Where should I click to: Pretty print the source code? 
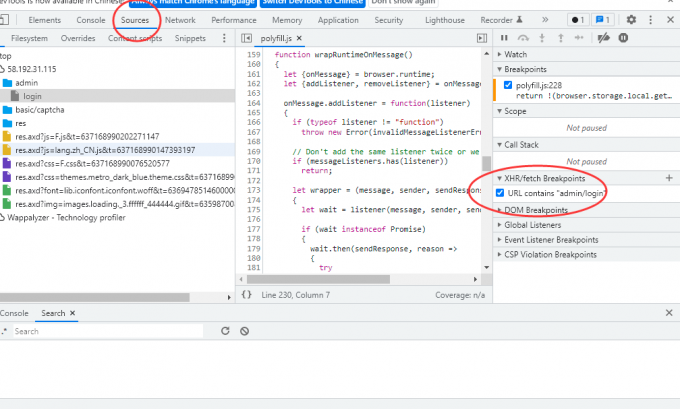click(x=246, y=294)
